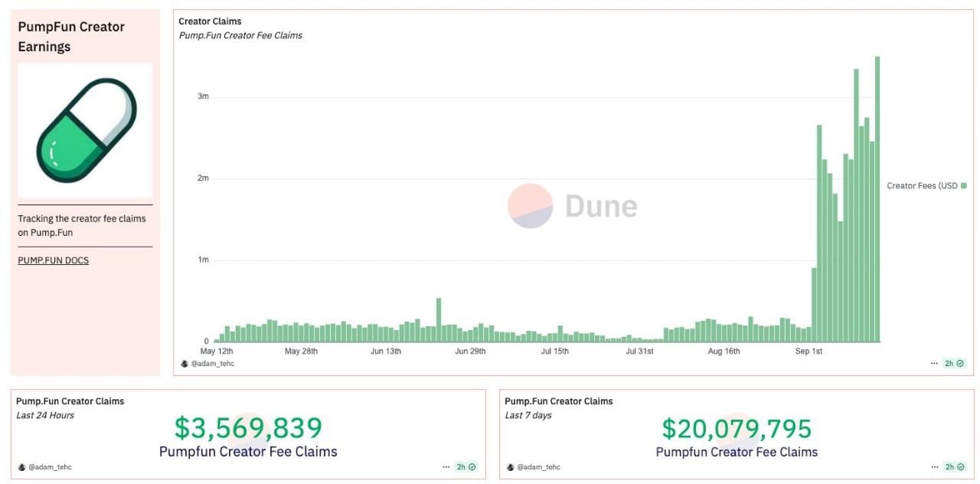
Task: Click the 'Pump.Fun Creator Fee Claims' chart subtitle
Action: 240,35
